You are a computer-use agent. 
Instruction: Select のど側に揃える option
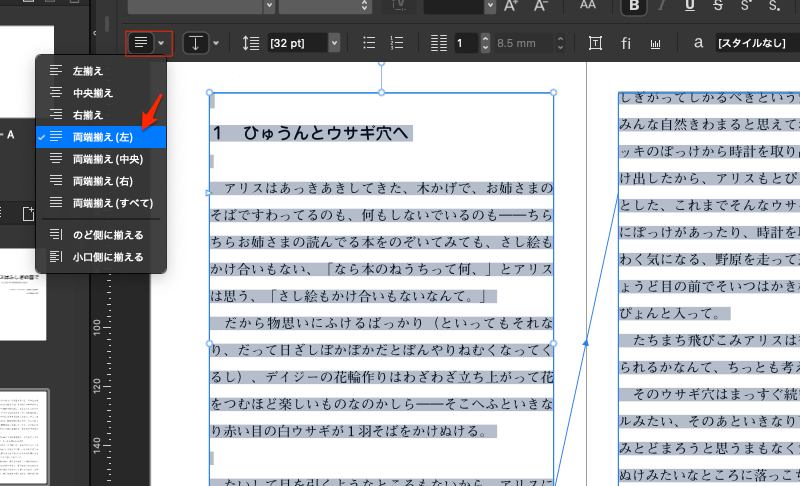pos(108,235)
